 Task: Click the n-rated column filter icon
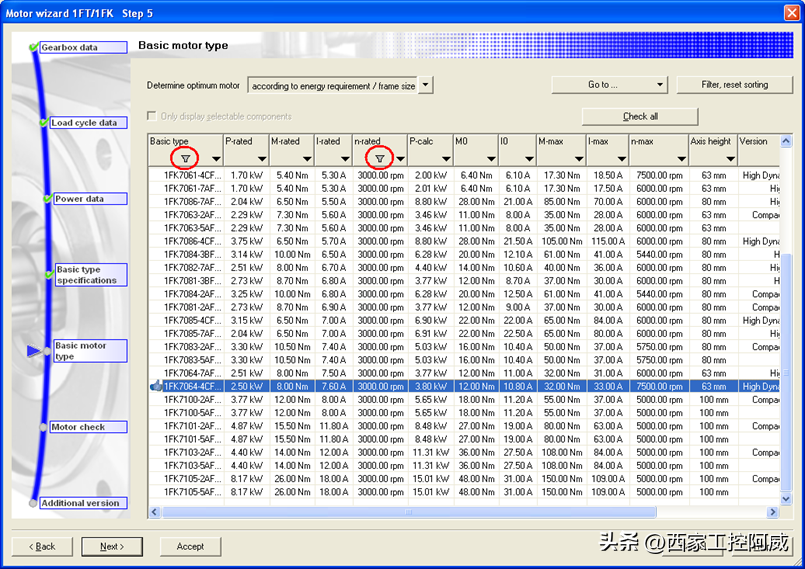click(379, 158)
